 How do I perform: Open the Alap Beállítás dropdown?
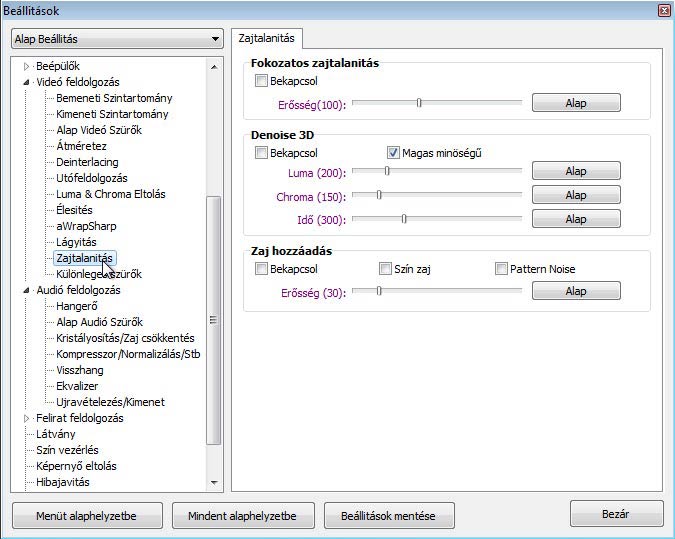point(116,39)
